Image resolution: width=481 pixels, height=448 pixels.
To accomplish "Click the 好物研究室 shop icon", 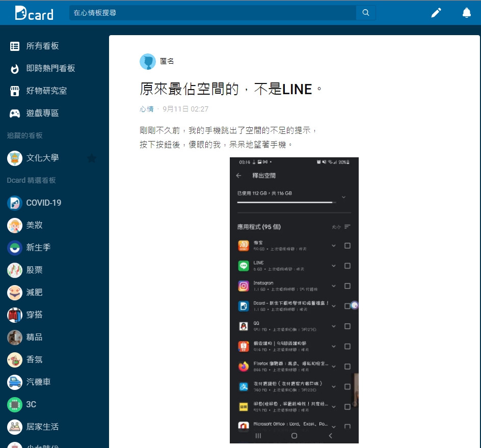I will 15,91.
